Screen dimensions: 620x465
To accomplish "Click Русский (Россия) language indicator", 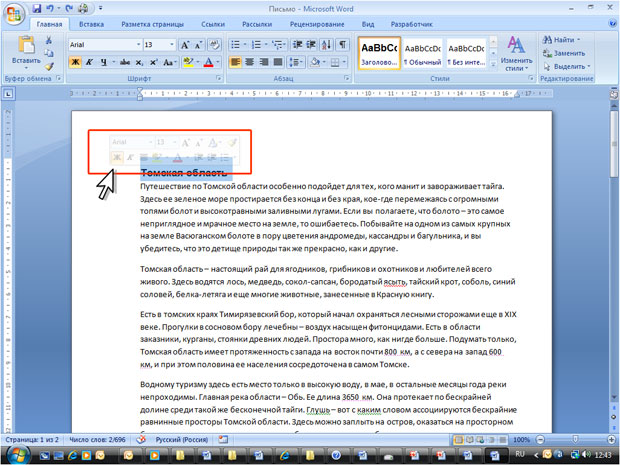I will tap(181, 439).
